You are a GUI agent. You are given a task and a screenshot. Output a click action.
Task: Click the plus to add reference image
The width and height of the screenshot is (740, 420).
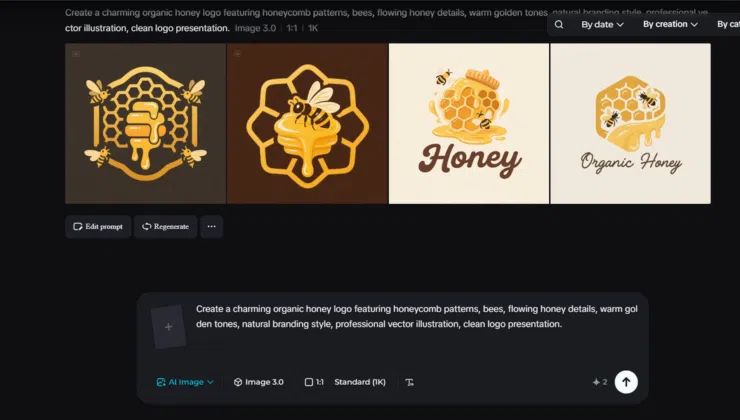click(x=168, y=327)
